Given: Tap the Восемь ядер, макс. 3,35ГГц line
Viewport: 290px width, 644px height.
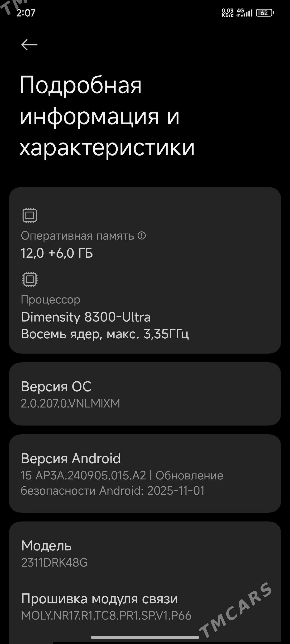Looking at the screenshot, I should tap(105, 334).
